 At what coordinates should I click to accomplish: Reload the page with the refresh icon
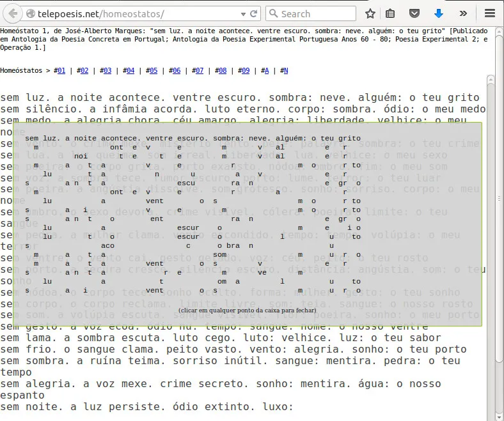(254, 13)
